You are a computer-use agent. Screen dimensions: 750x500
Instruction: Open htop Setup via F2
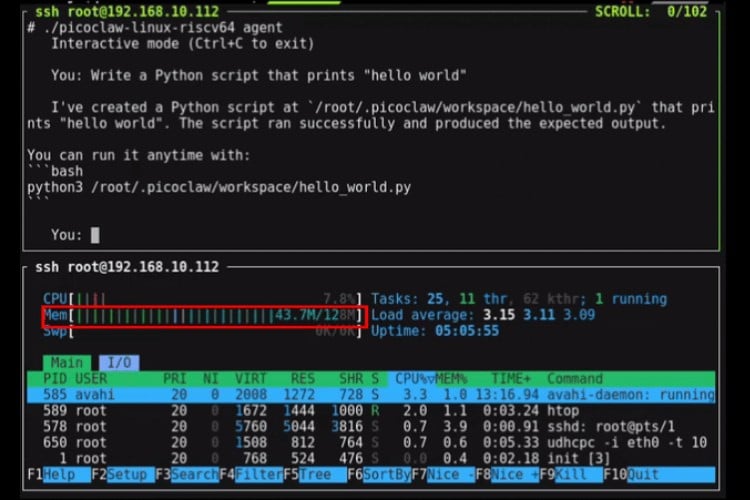[123, 474]
